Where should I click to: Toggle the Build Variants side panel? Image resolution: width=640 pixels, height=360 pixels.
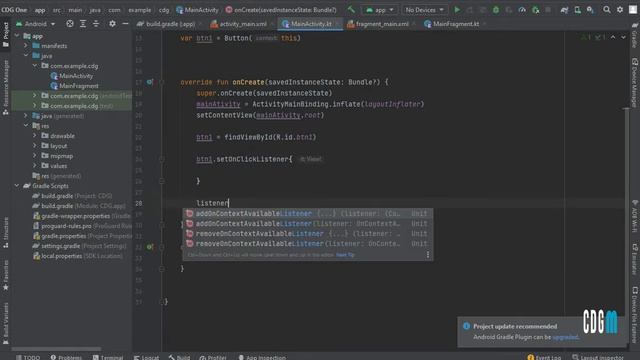(x=6, y=324)
